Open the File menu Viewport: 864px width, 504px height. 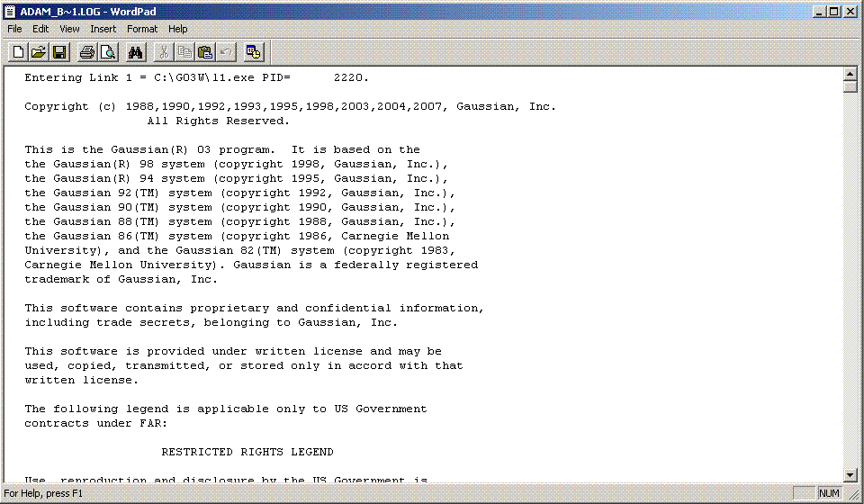tap(14, 29)
